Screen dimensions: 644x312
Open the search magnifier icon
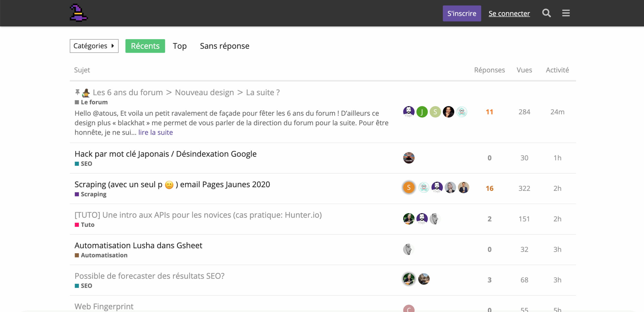click(x=546, y=13)
